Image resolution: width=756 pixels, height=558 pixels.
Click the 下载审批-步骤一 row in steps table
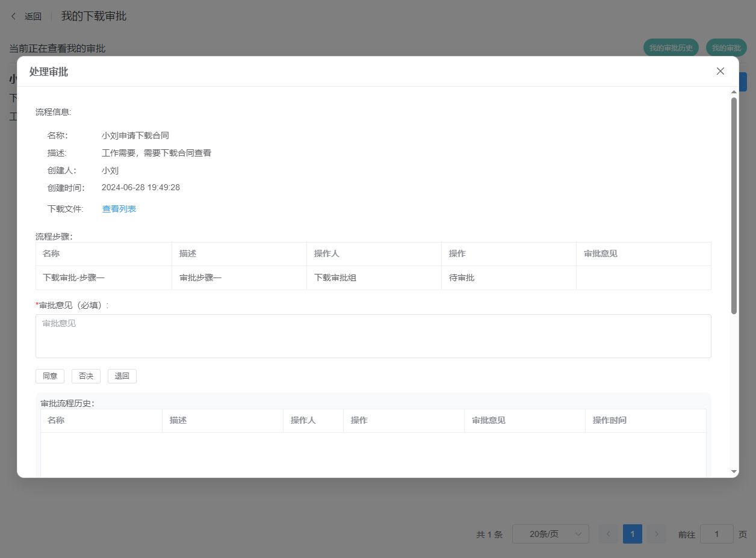point(104,278)
